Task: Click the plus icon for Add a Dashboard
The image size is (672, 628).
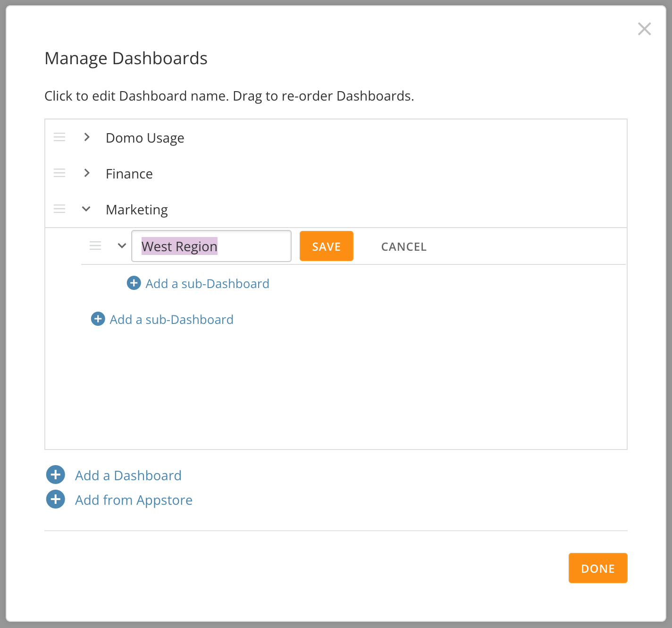Action: 56,475
